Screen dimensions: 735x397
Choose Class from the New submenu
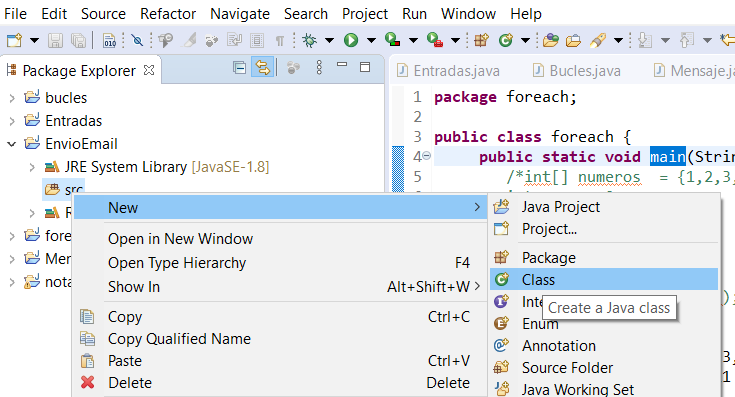(604, 280)
